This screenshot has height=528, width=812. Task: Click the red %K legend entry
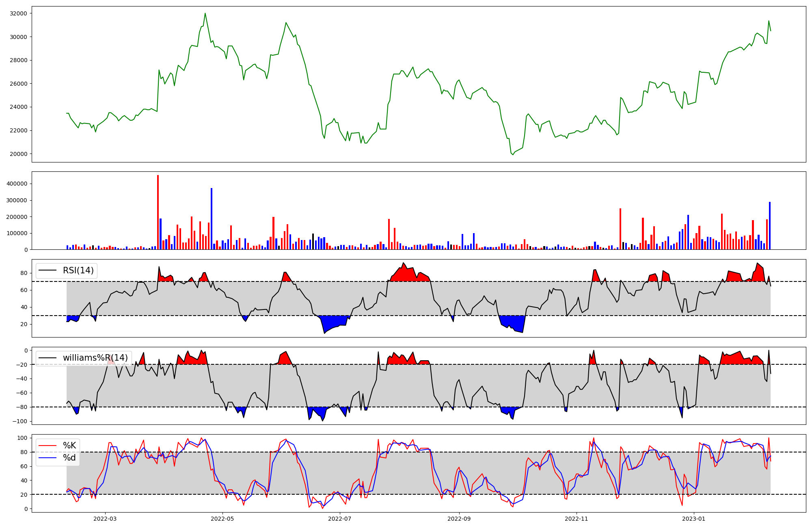[69, 446]
